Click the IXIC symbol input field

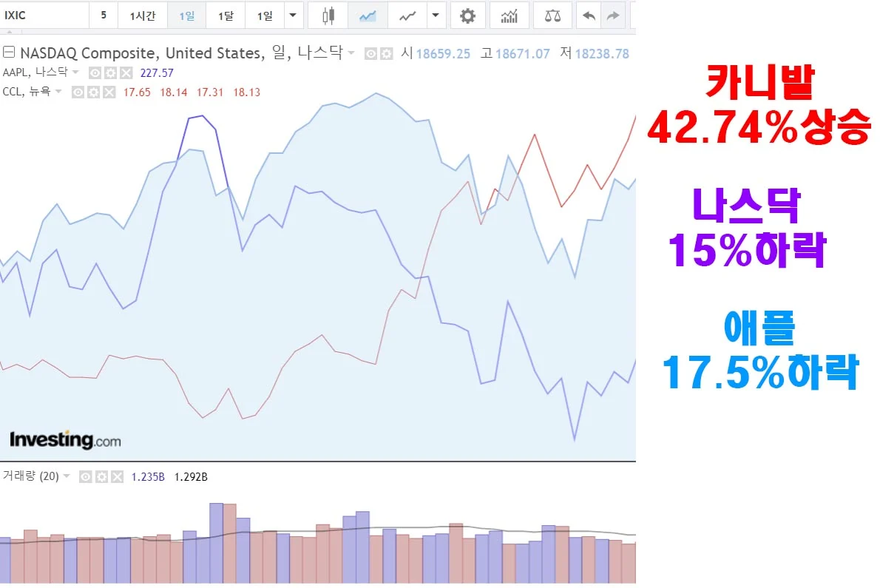click(44, 16)
